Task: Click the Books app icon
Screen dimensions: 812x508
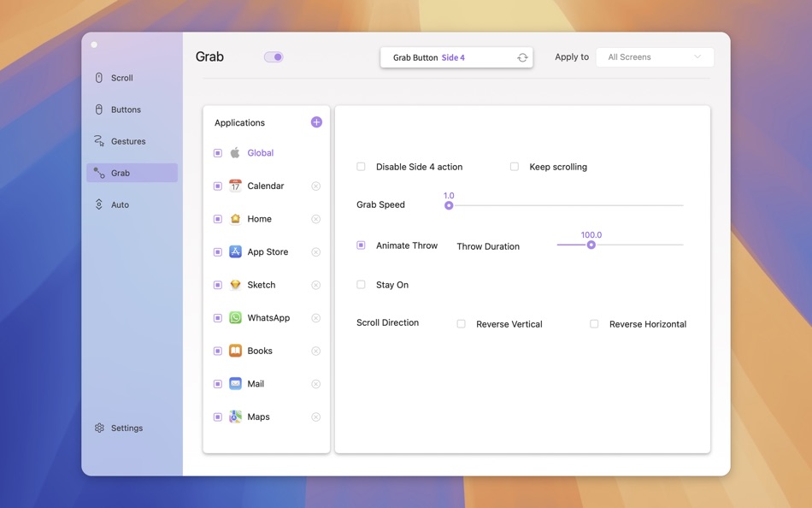Action: tap(235, 351)
